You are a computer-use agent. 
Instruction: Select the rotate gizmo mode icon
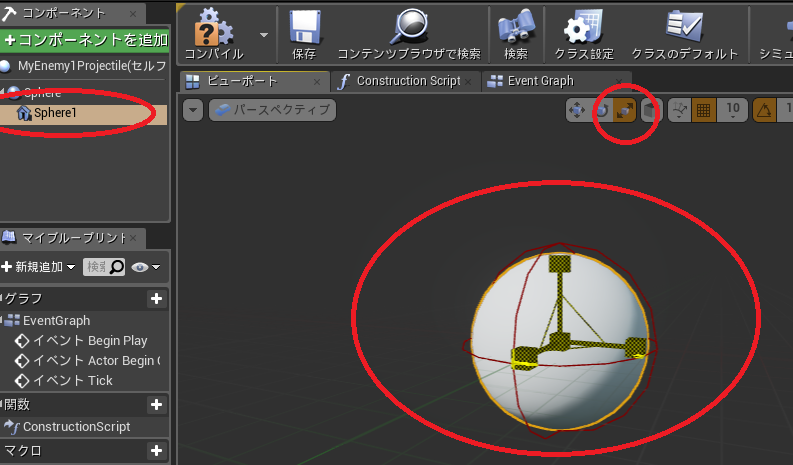tap(602, 110)
